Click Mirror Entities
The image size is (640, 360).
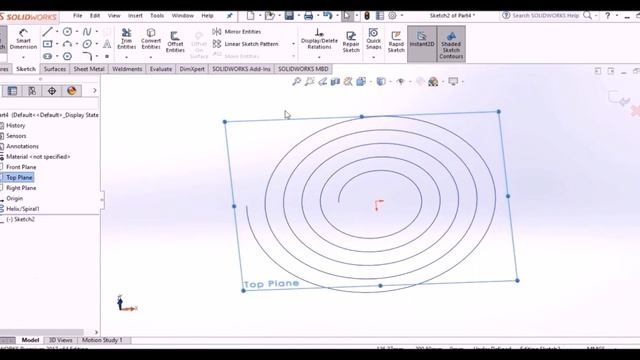point(237,31)
